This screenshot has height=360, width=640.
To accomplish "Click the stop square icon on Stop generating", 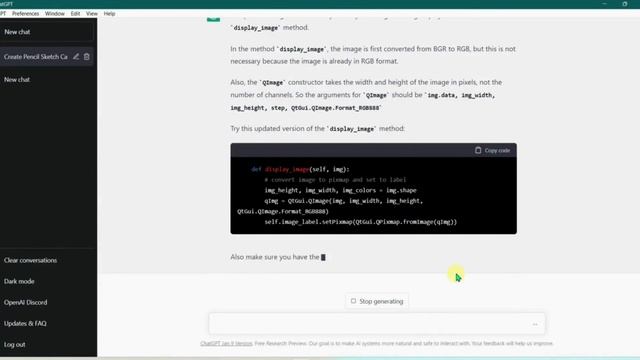I will (353, 301).
